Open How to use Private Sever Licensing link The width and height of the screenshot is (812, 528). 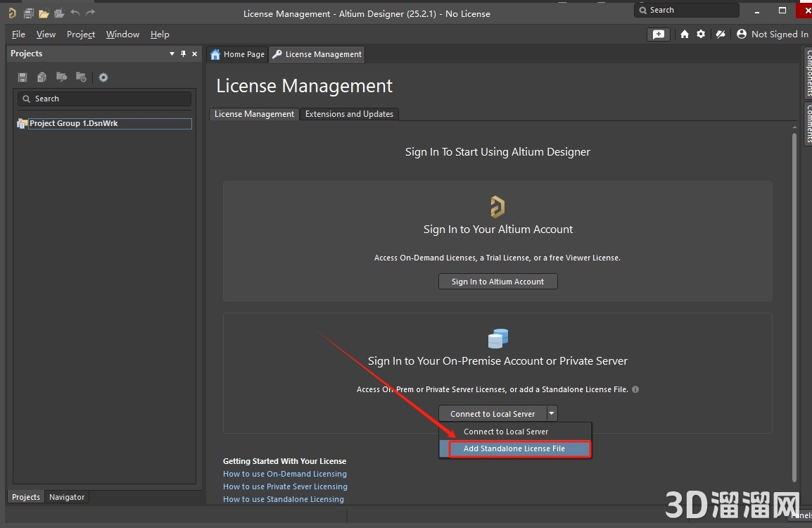[286, 486]
